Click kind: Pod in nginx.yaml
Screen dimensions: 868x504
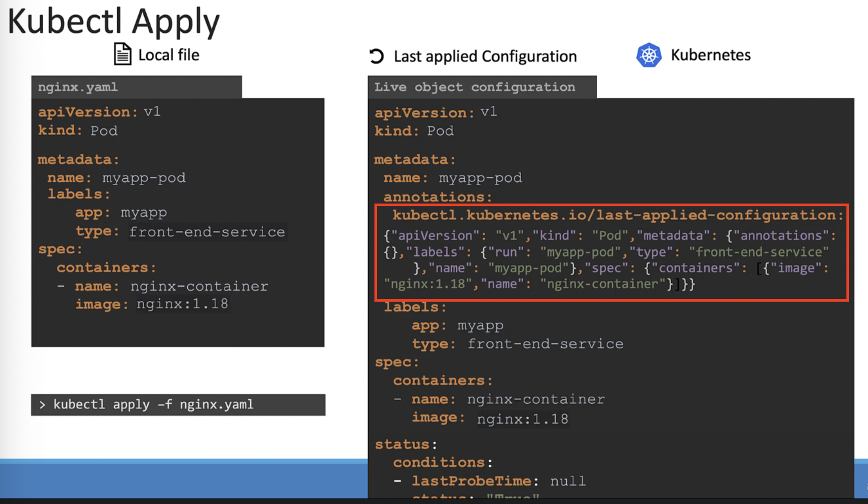(78, 130)
